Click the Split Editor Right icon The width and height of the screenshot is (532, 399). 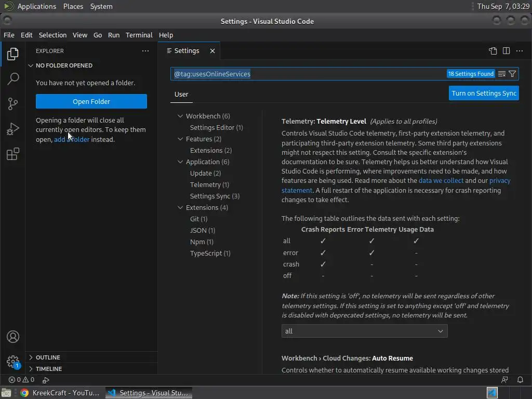pos(506,51)
